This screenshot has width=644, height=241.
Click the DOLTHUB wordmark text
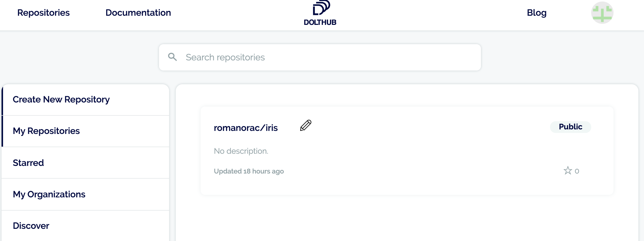tap(320, 22)
